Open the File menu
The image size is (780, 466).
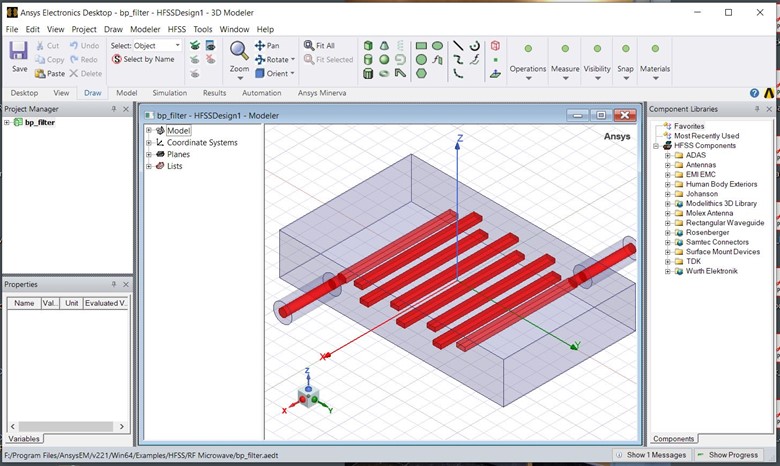tap(11, 29)
